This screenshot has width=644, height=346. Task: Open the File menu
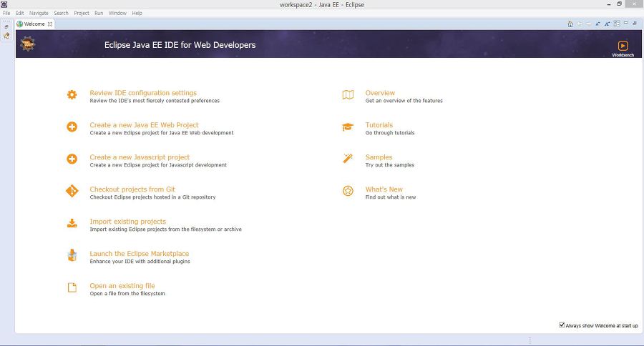(6, 13)
